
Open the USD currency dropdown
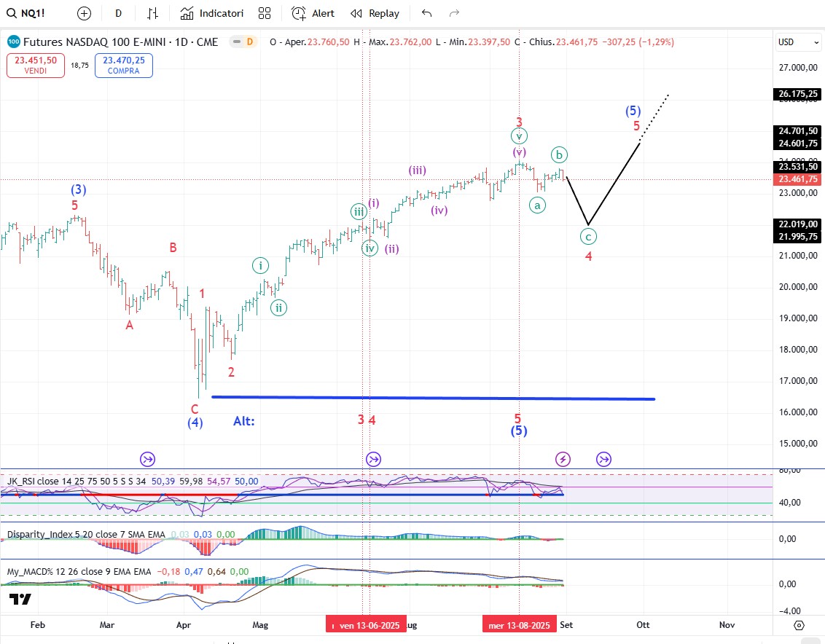(798, 42)
